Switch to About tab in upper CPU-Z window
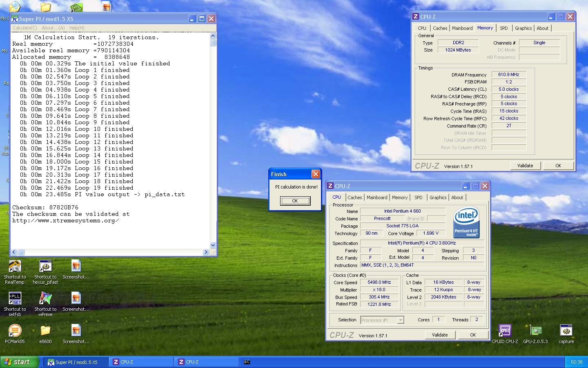This screenshot has width=588, height=368. click(x=542, y=28)
